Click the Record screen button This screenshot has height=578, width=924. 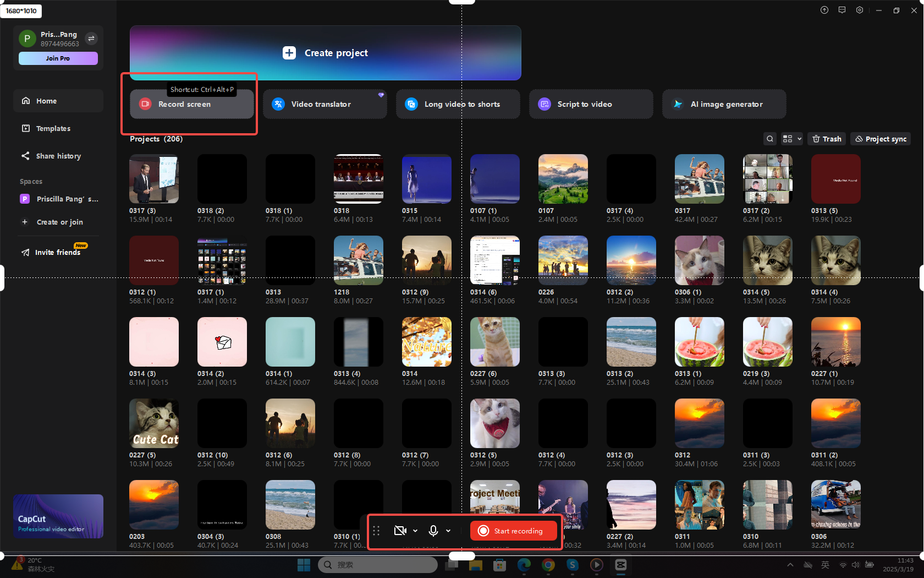tap(192, 104)
